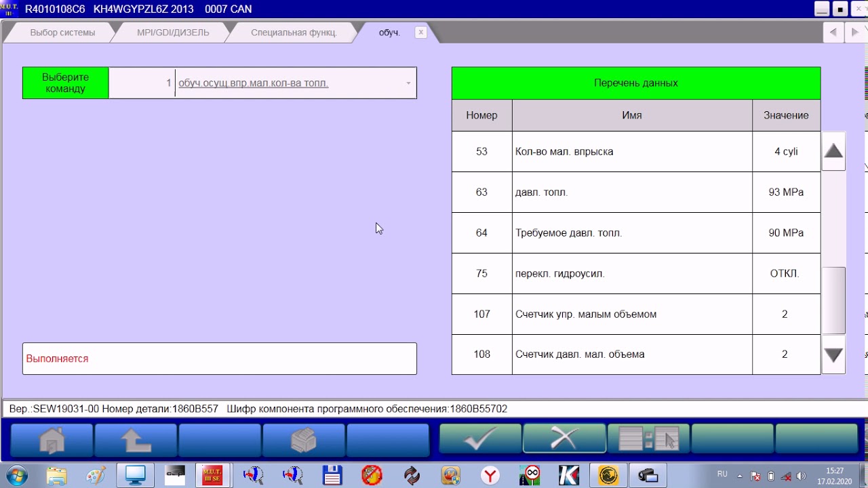Click the tab scroll right arrow
This screenshot has height=488, width=868.
[854, 32]
